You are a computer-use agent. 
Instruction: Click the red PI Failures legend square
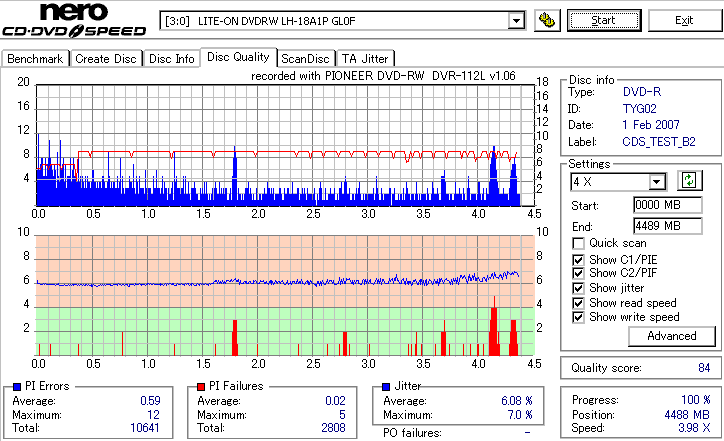(201, 387)
